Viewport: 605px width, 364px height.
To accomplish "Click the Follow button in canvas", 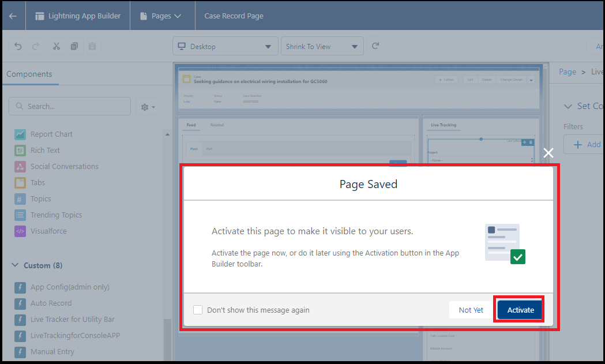I will (x=446, y=80).
